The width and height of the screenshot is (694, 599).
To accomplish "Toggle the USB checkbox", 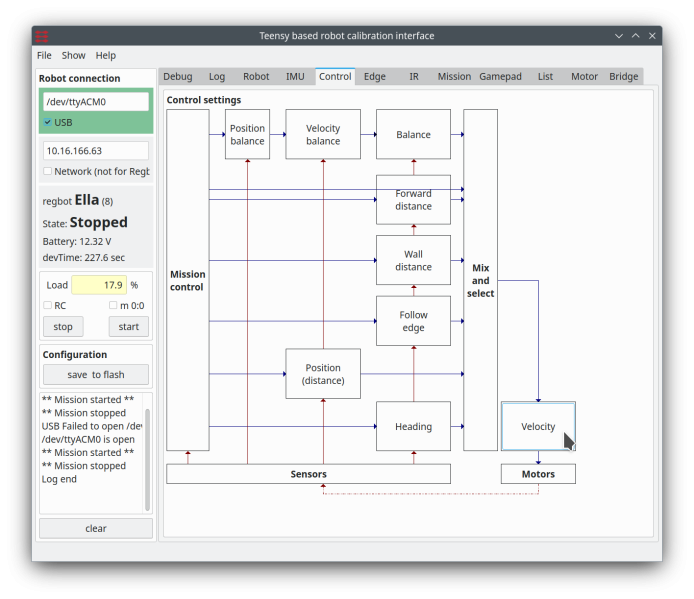I will (x=48, y=122).
